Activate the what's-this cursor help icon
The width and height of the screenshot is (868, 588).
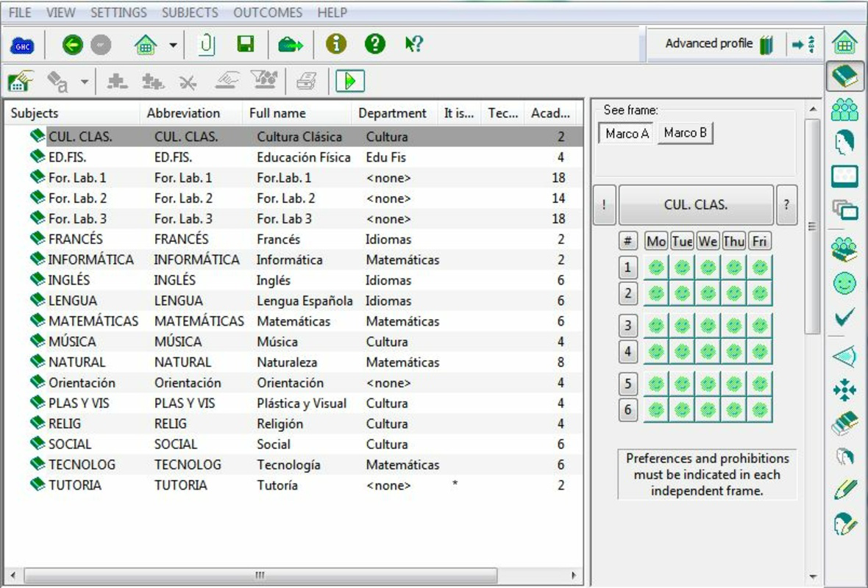coord(413,43)
